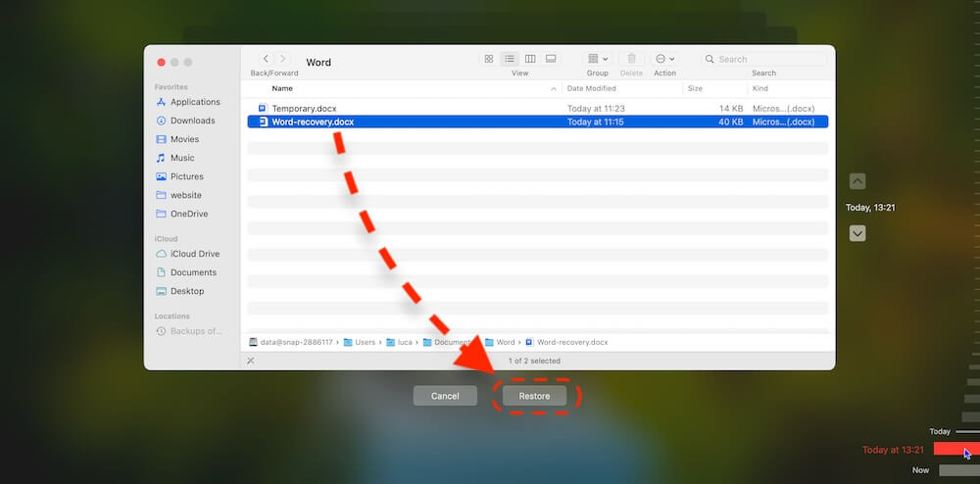Viewport: 980px width, 484px height.
Task: Go forward with the Forward chevron
Action: [283, 59]
